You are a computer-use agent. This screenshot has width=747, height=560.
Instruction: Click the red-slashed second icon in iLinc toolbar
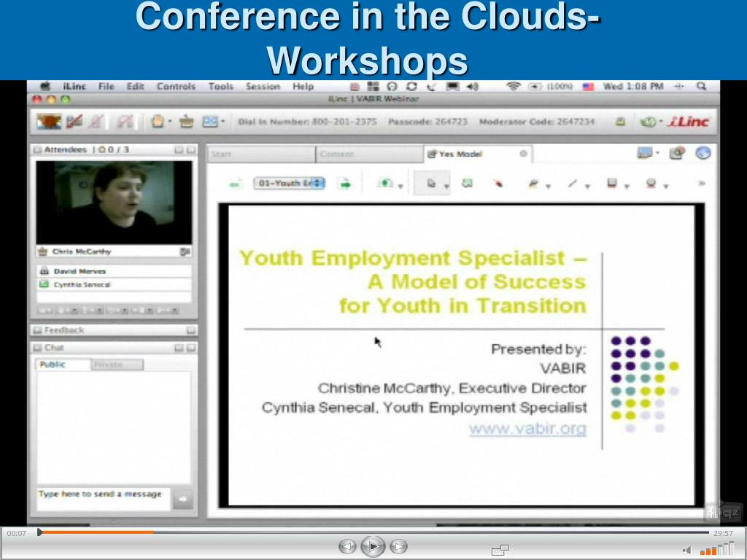74,122
